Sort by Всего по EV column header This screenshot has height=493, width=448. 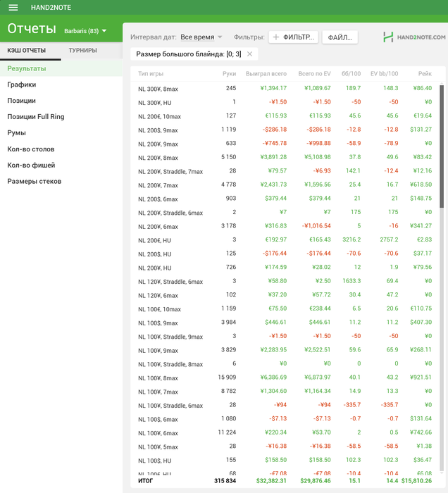[x=314, y=73]
